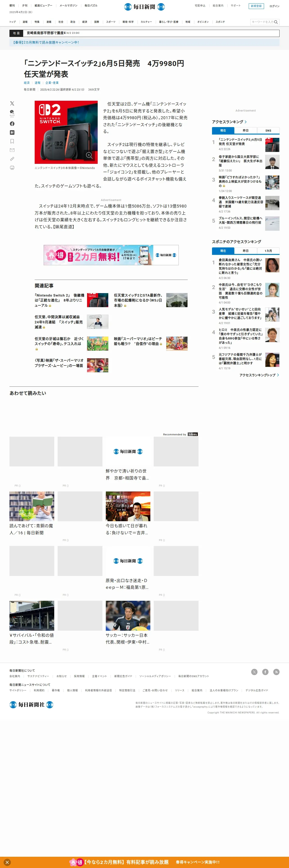Screen dimensions: 289x868
Task: Open アクセスランキングトップ link
Action: pos(259,375)
